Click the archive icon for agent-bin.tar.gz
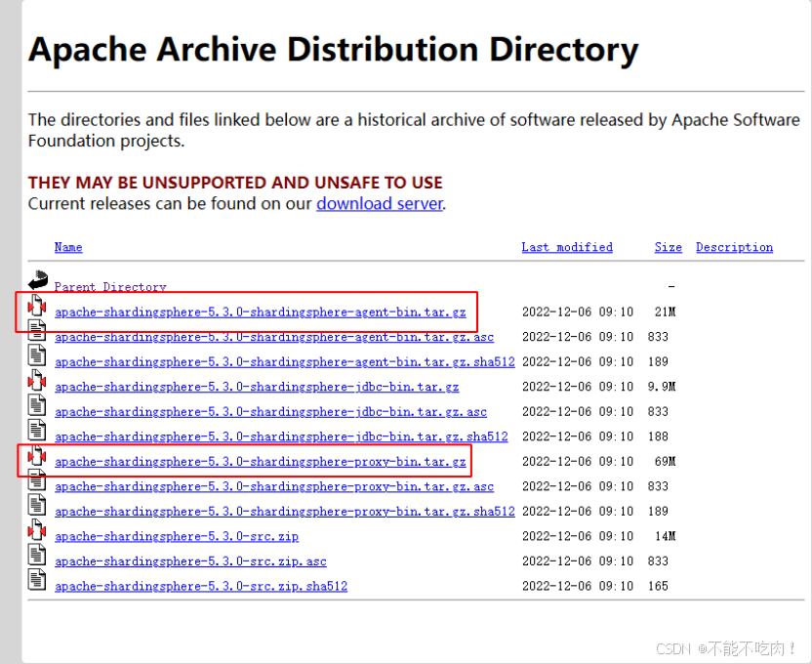Screen dimensions: 812x664 (x=37, y=305)
